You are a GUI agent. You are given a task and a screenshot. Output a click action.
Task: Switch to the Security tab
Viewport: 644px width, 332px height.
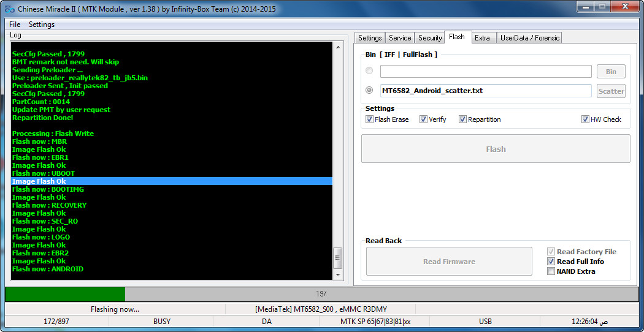429,38
